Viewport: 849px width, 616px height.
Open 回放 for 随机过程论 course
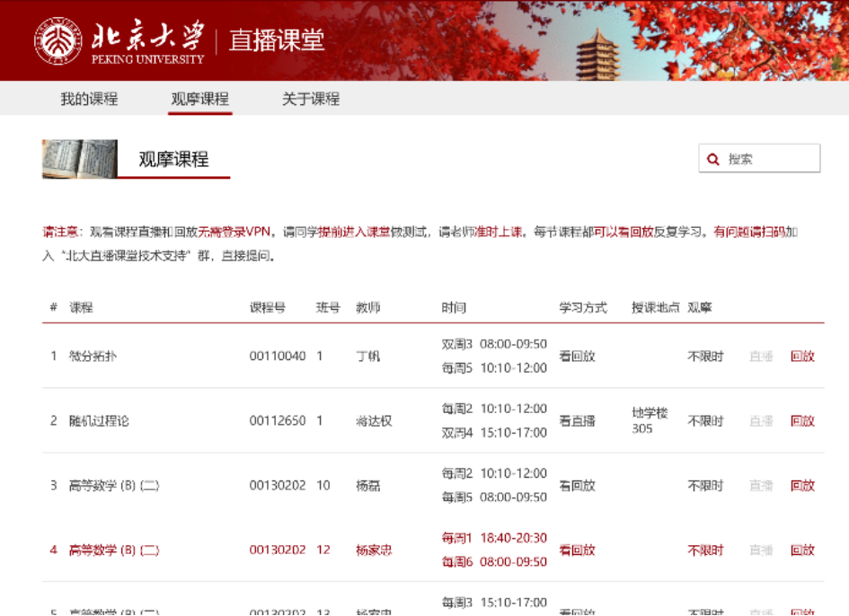coord(802,420)
